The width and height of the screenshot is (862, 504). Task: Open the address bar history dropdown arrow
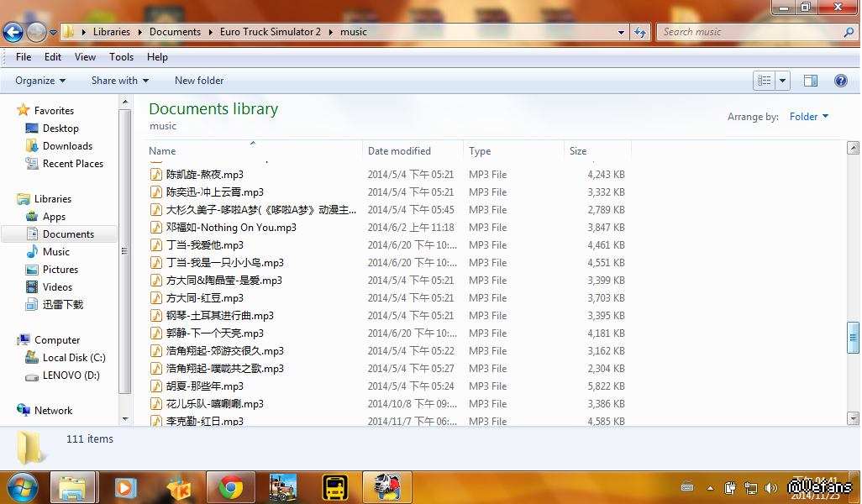621,33
